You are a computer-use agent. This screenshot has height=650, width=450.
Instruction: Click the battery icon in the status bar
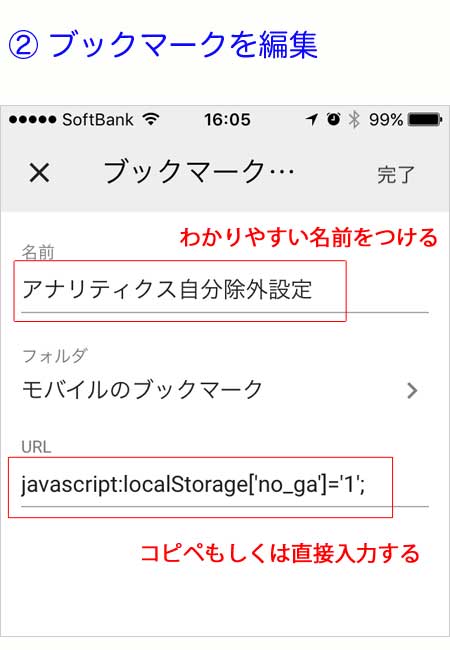click(x=426, y=120)
